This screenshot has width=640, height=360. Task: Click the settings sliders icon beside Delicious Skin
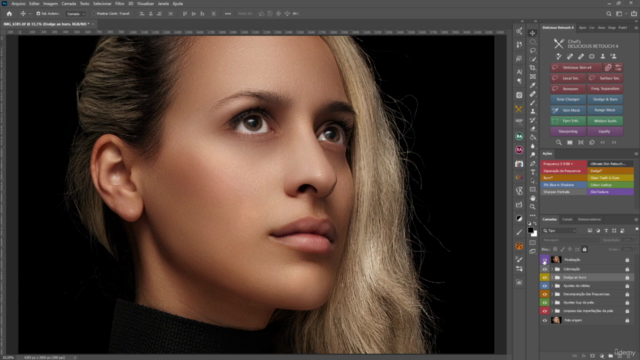click(x=618, y=67)
